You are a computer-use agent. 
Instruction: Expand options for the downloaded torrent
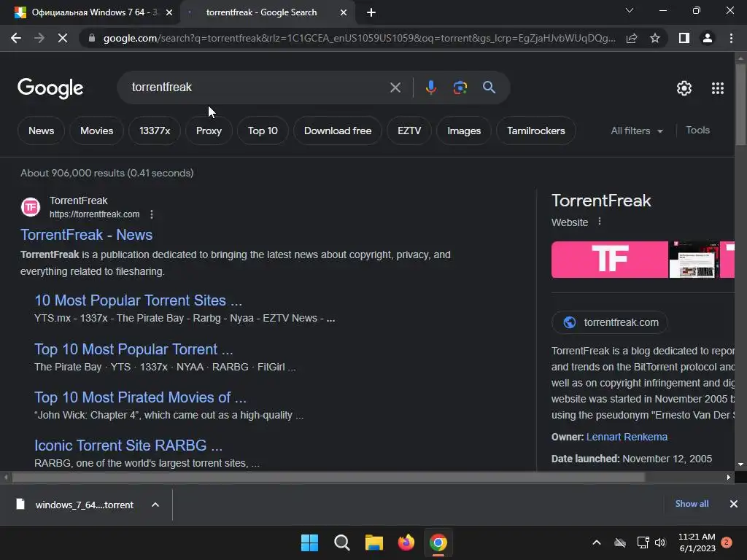click(x=155, y=505)
